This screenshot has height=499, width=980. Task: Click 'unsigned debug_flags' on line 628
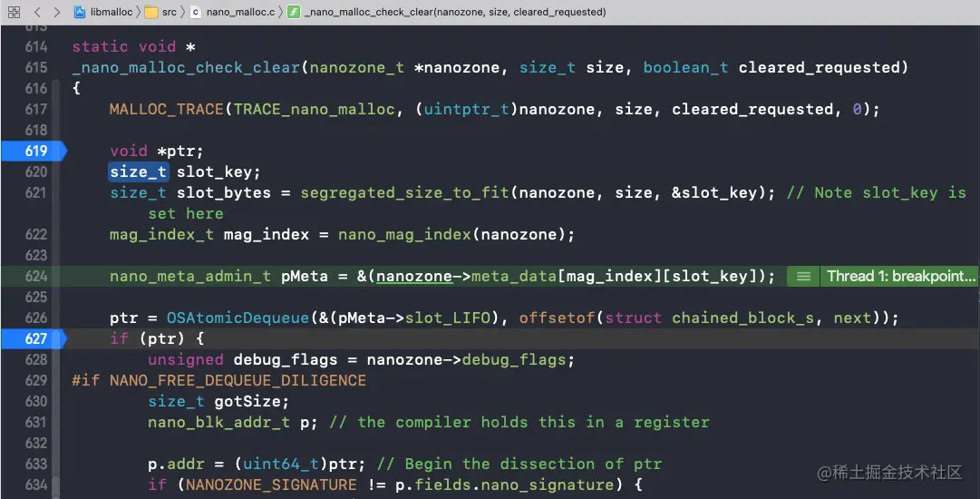(x=242, y=359)
